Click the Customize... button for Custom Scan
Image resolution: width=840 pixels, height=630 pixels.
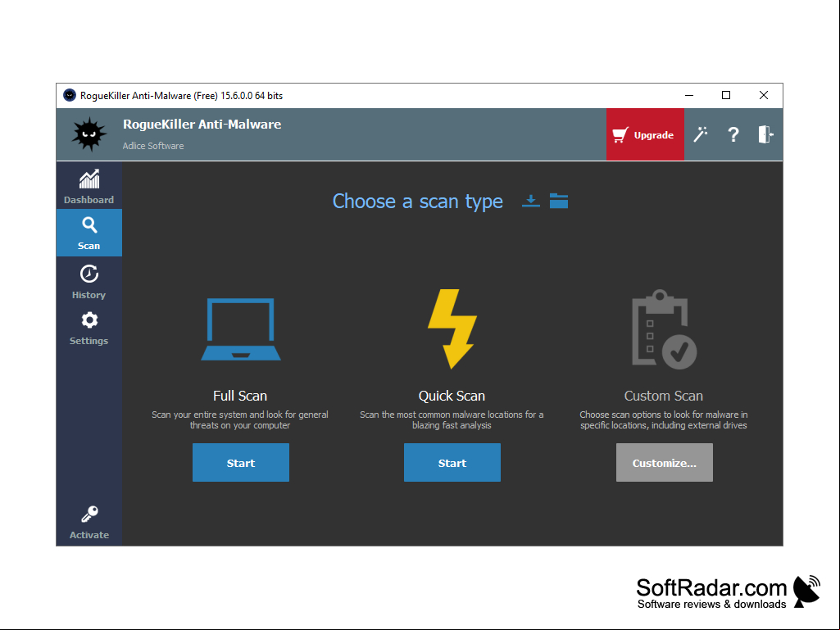click(x=665, y=462)
